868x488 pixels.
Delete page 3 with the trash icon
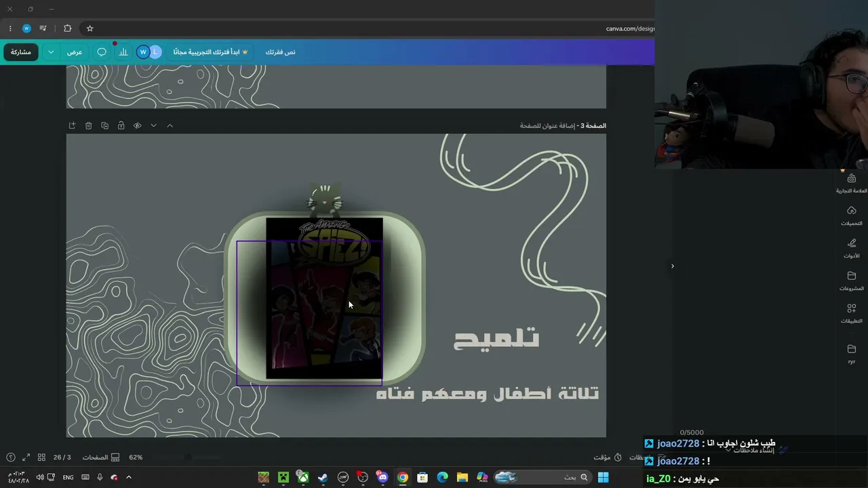(89, 125)
